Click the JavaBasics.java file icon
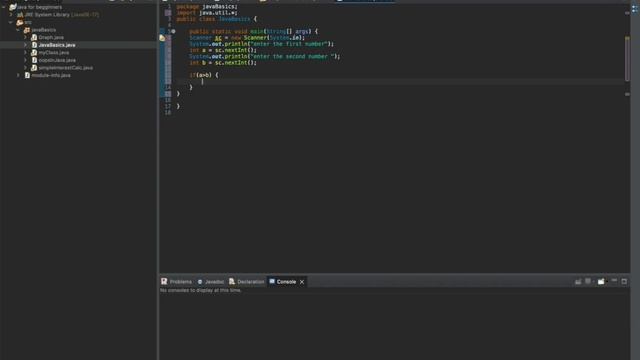Screen dimensions: 640x360 click(x=34, y=45)
